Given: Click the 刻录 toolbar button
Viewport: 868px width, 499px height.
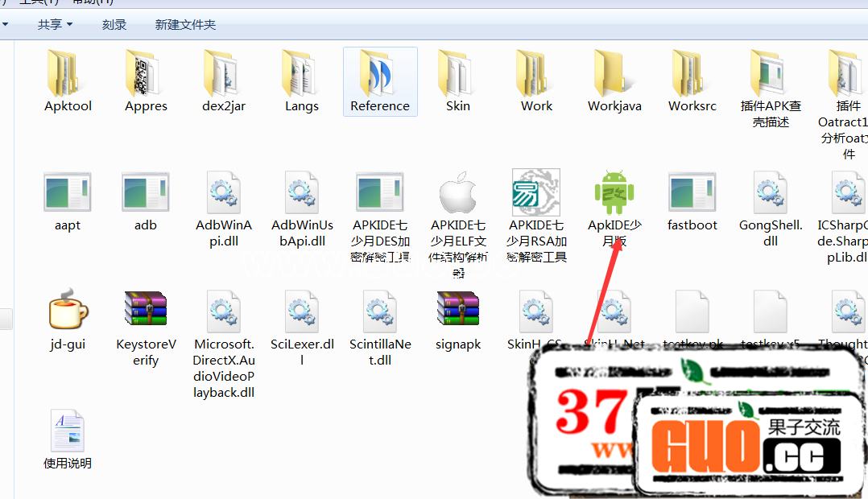Looking at the screenshot, I should click(x=114, y=25).
